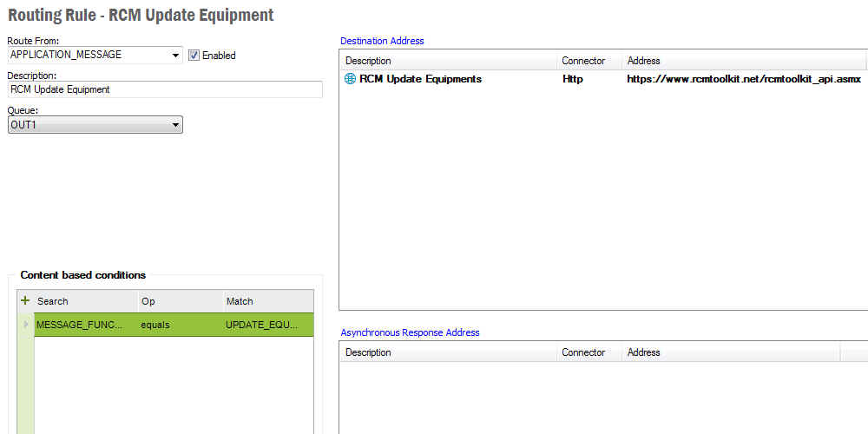Image resolution: width=868 pixels, height=434 pixels.
Task: Select the equals operator cell
Action: 179,325
